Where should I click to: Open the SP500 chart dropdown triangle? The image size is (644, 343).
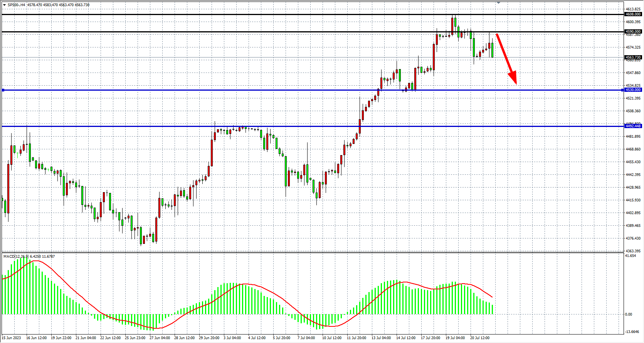(x=4, y=5)
